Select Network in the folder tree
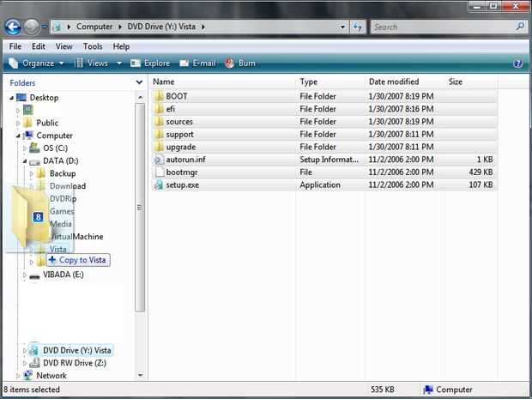Viewport: 532px width, 399px height. [51, 376]
